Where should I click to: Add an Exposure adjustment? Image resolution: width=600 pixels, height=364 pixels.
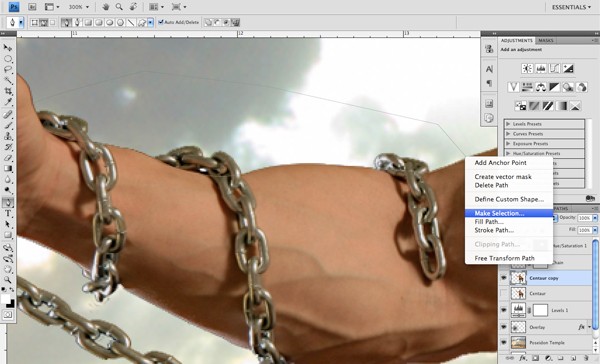(x=568, y=69)
